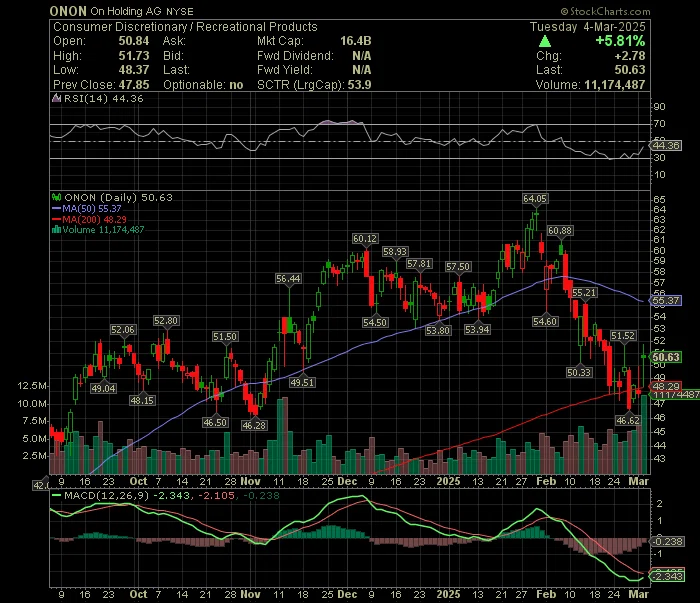
Task: Click the 58.93 price label
Action: point(395,252)
